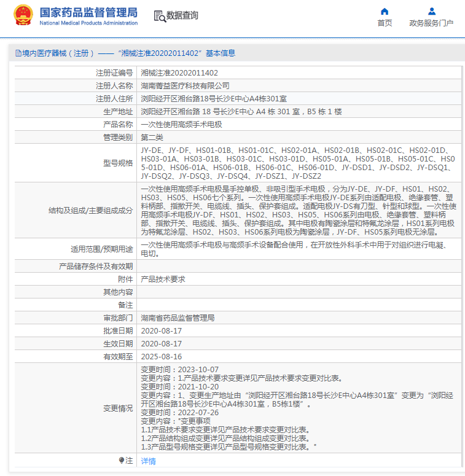This screenshot has width=465, height=476.
Task: Open the 数据查询 search icon
Action: 160,16
